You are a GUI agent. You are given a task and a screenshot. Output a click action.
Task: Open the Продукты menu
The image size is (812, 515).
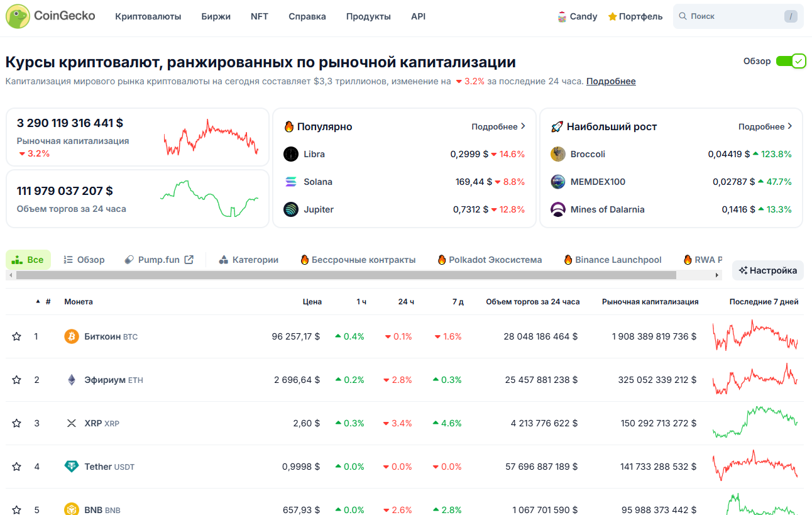point(368,16)
